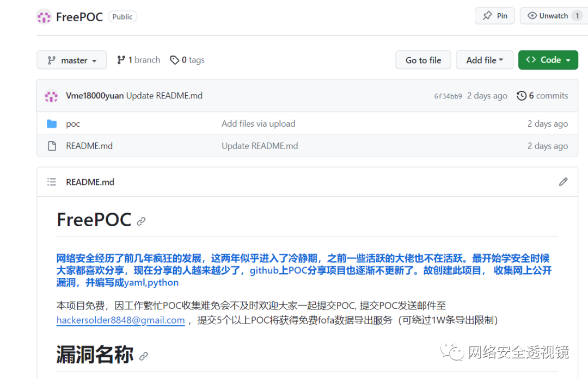This screenshot has height=378, width=588.
Task: Click the 2 days ago timestamp in README.md row
Action: 548,146
